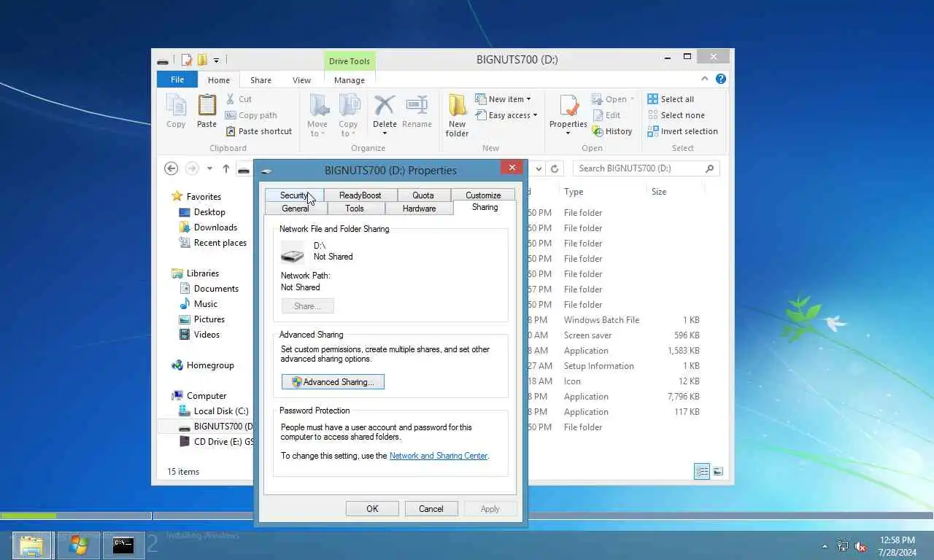Open the ReadyBoost tab

[360, 195]
